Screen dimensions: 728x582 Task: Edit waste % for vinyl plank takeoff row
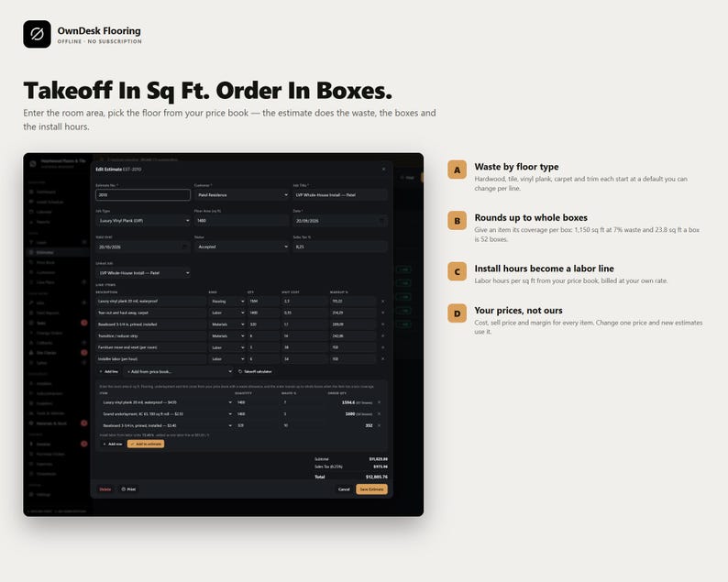[303, 402]
